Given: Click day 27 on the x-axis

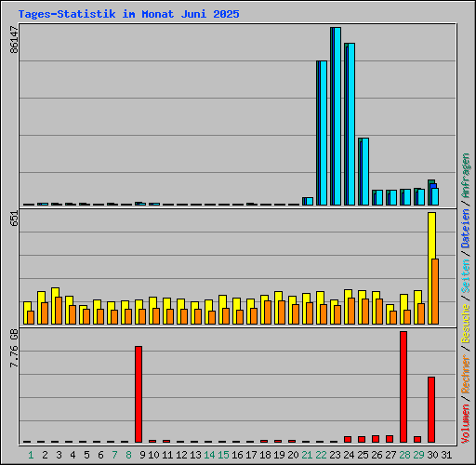Looking at the screenshot, I should pyautogui.click(x=390, y=455).
